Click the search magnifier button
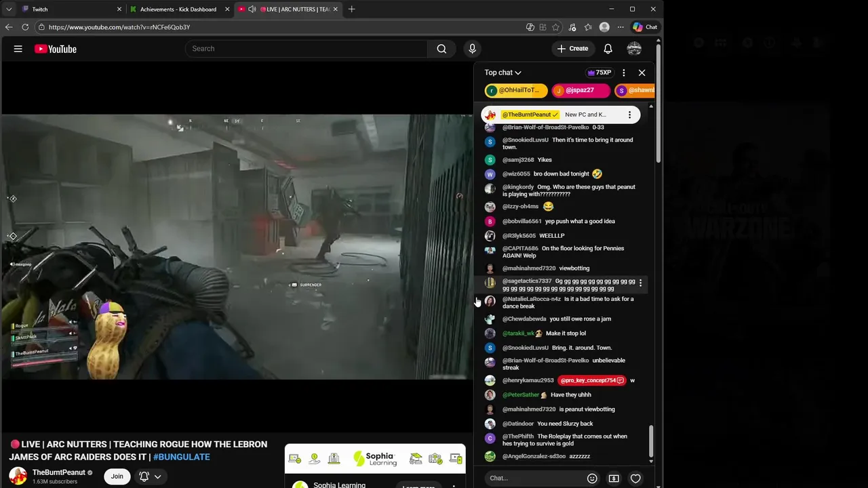Viewport: 868px width, 488px height. (x=441, y=49)
